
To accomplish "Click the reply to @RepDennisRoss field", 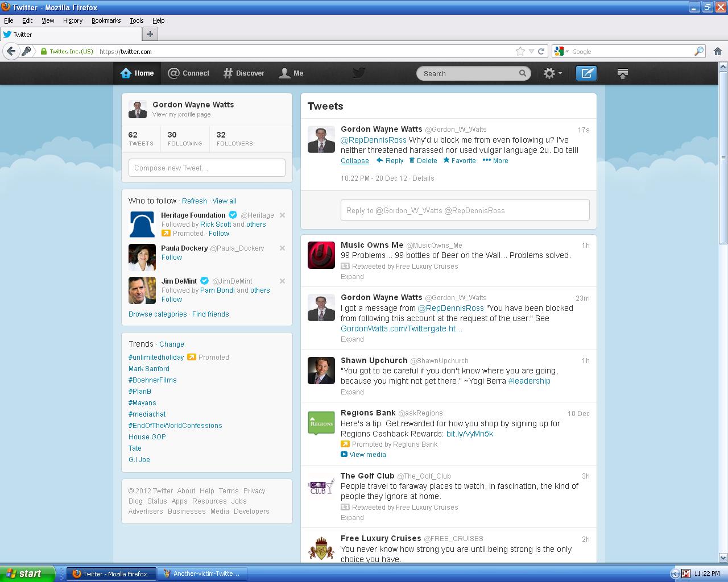I will coord(465,210).
